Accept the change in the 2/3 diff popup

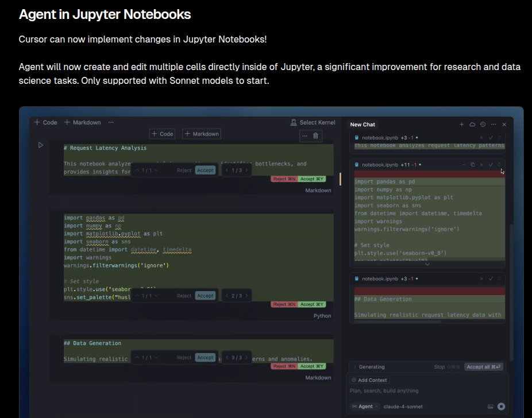click(205, 296)
